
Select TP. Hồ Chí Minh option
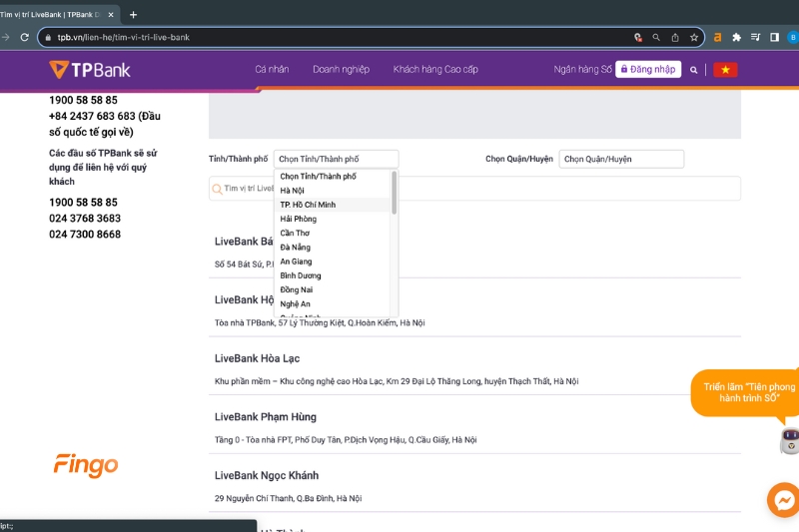(333, 205)
